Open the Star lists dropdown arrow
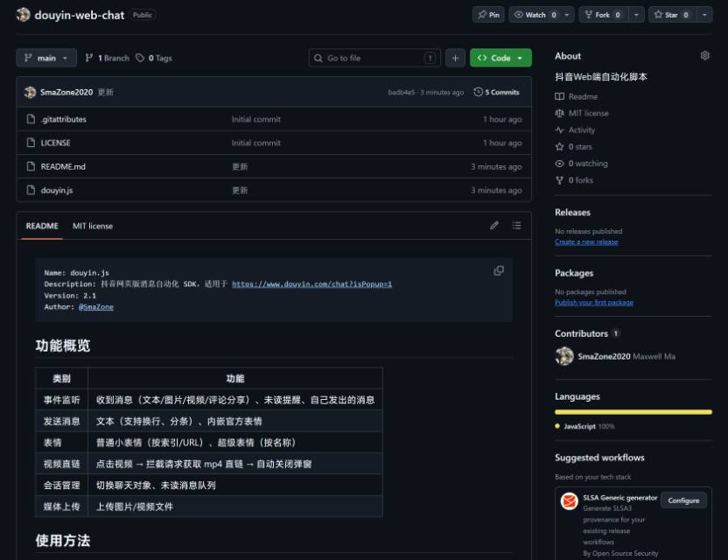This screenshot has height=560, width=728. point(704,15)
